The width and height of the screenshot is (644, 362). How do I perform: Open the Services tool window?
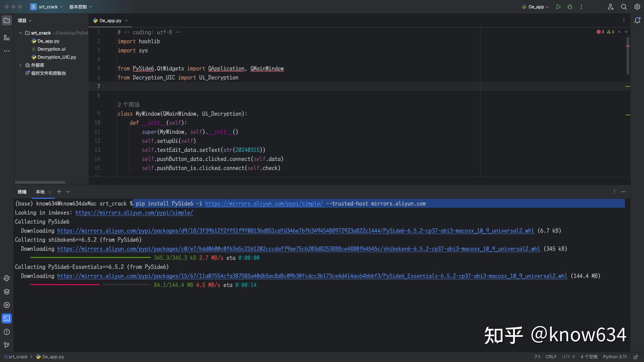7,305
